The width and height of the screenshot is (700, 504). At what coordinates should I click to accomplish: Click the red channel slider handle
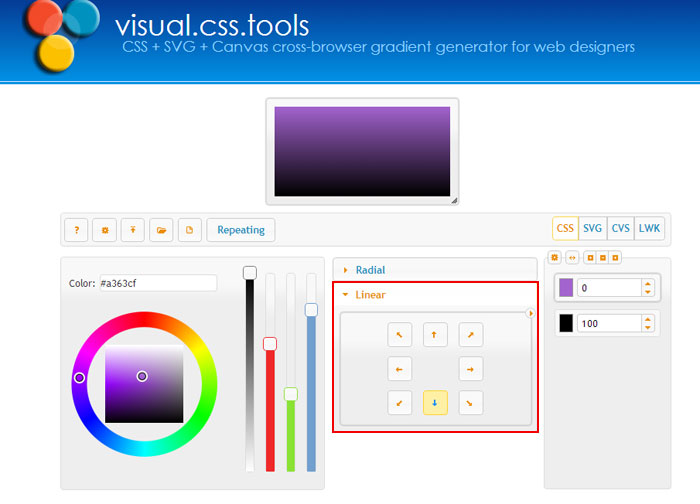[x=270, y=344]
